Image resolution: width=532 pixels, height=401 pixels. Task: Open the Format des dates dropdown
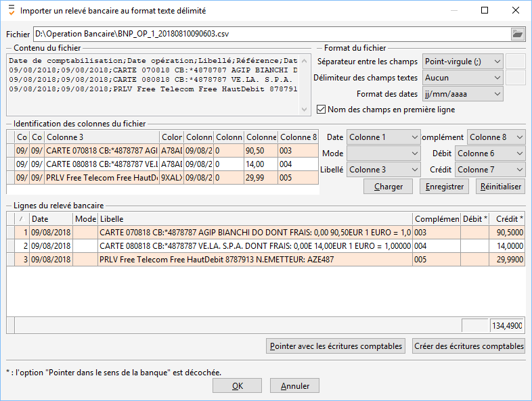point(463,94)
